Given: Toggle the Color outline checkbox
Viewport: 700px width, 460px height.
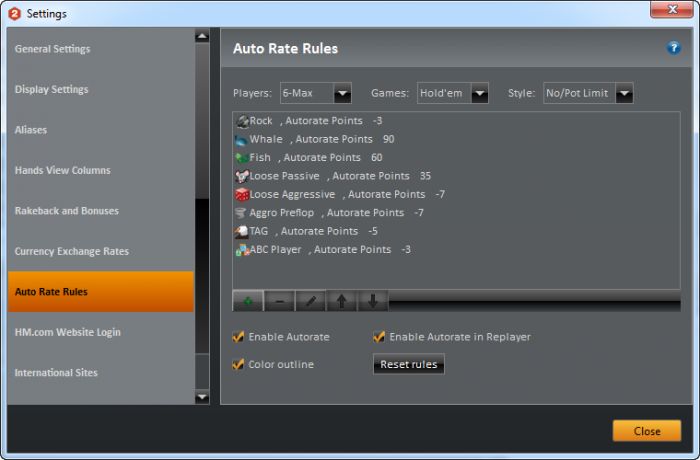Looking at the screenshot, I should (238, 364).
